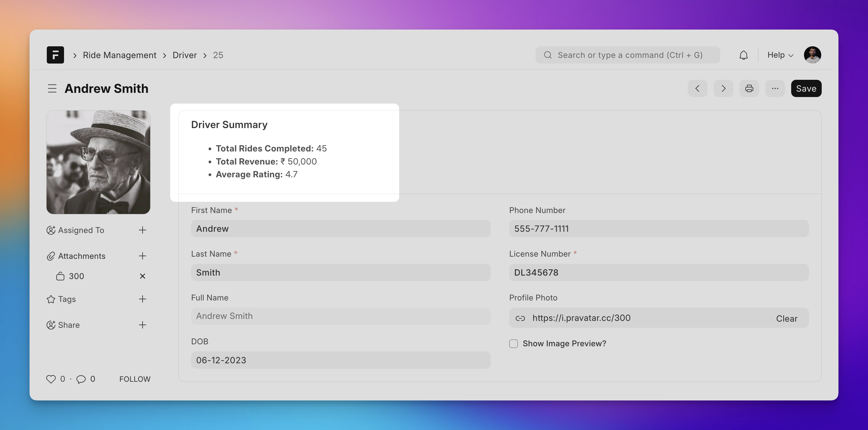Viewport: 868px width, 430px height.
Task: Click the hamburger menu icon
Action: (x=52, y=89)
